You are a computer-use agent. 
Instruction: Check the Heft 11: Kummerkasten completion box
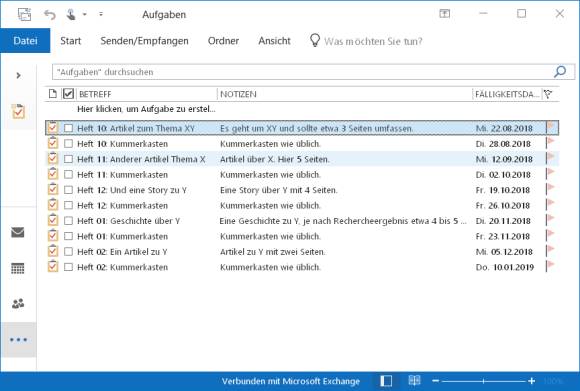(x=68, y=175)
